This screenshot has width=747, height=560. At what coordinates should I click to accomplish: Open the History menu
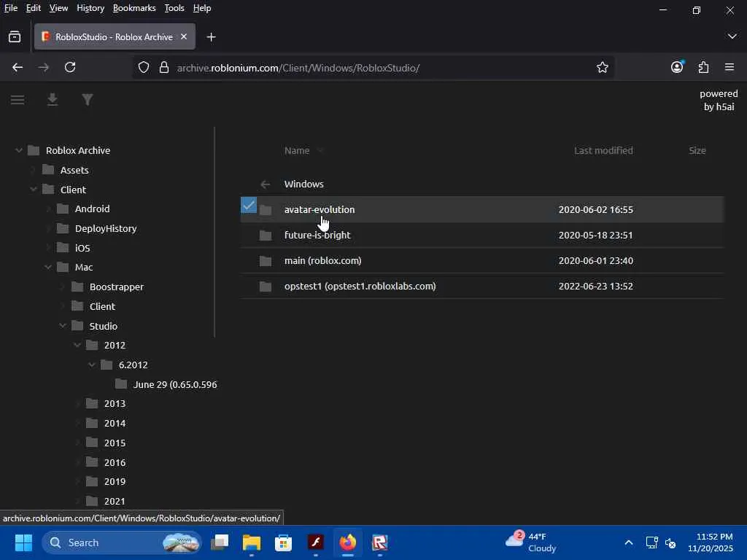coord(90,8)
